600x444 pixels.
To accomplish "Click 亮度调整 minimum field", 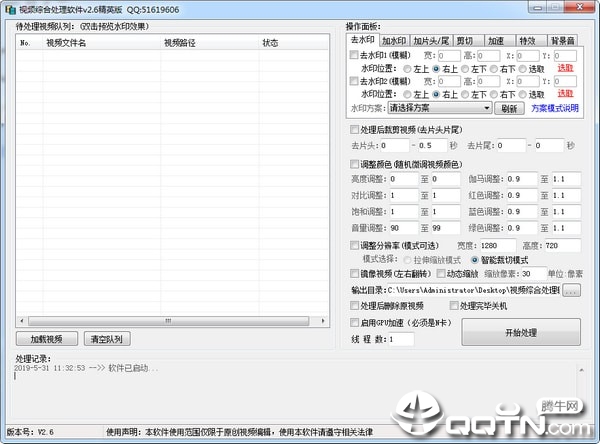I will (x=404, y=179).
